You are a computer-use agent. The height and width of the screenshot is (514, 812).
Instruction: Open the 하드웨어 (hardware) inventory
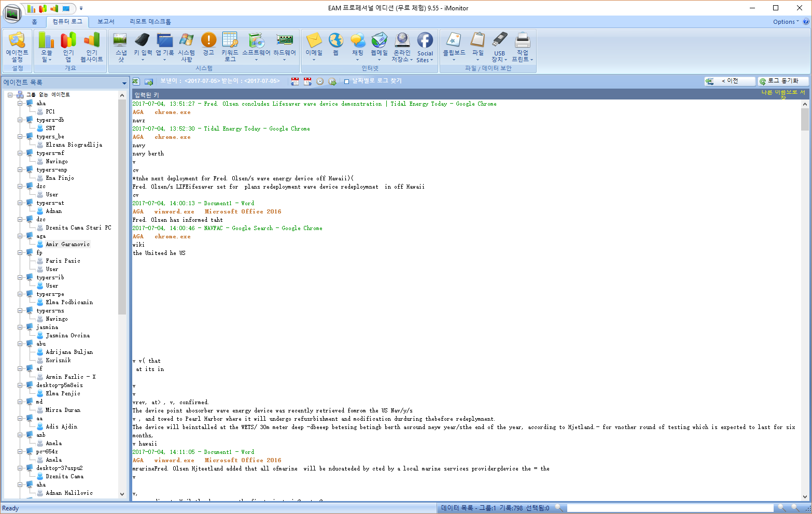pyautogui.click(x=285, y=48)
